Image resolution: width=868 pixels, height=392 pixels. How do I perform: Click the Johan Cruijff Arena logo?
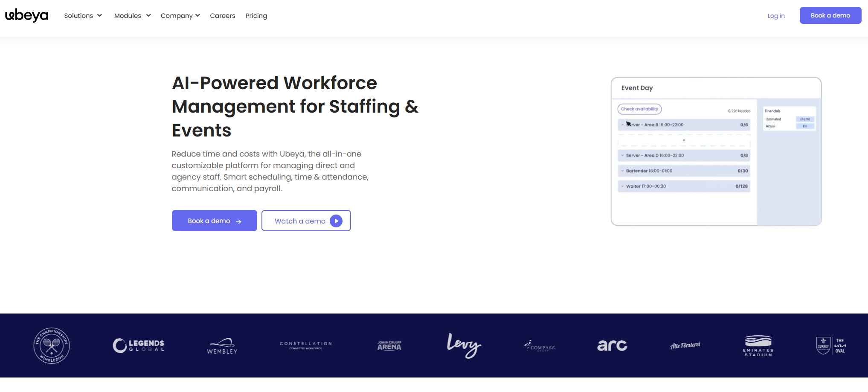coord(389,346)
